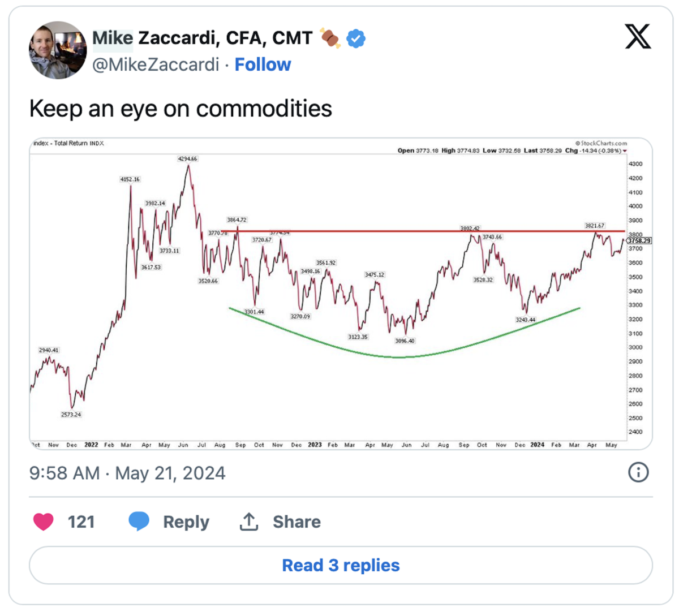Click the share upload arrow icon
The height and width of the screenshot is (616, 679).
pos(249,522)
